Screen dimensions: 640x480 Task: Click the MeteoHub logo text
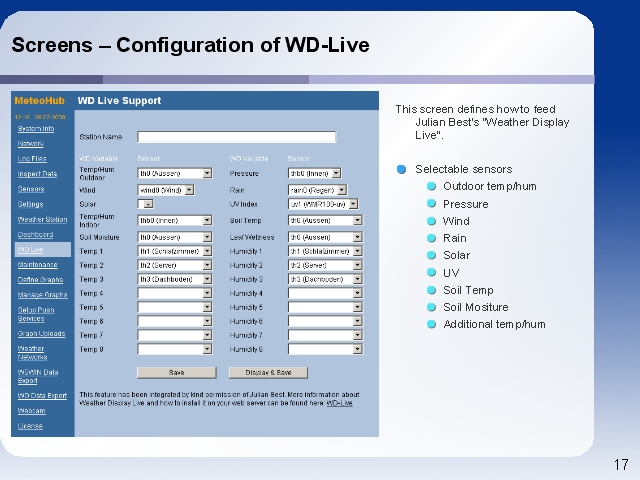point(40,101)
